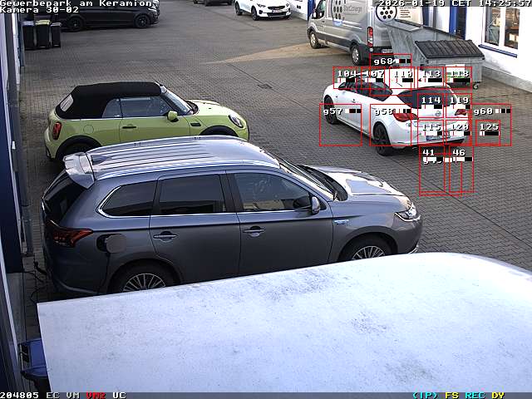Select detection box labeled 104
This screenshot has width=532, height=399.
347,77
